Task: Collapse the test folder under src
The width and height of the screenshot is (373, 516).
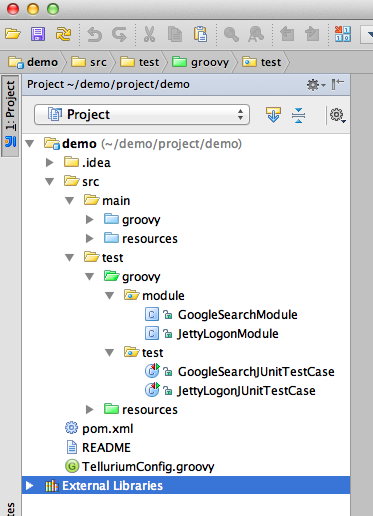Action: pyautogui.click(x=70, y=258)
